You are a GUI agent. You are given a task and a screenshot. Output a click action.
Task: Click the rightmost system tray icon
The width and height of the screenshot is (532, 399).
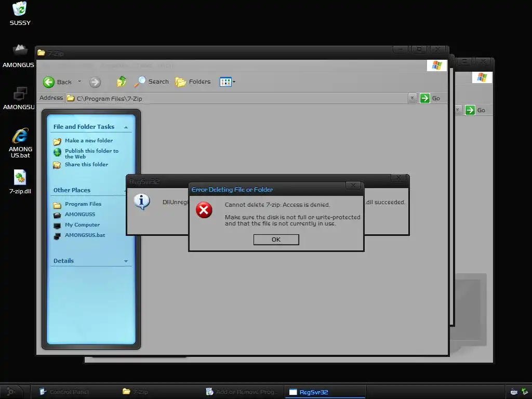tap(525, 392)
